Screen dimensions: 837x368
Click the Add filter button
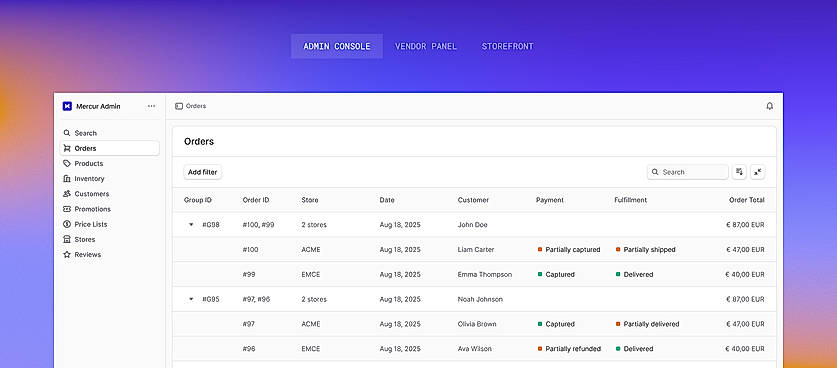pos(203,172)
